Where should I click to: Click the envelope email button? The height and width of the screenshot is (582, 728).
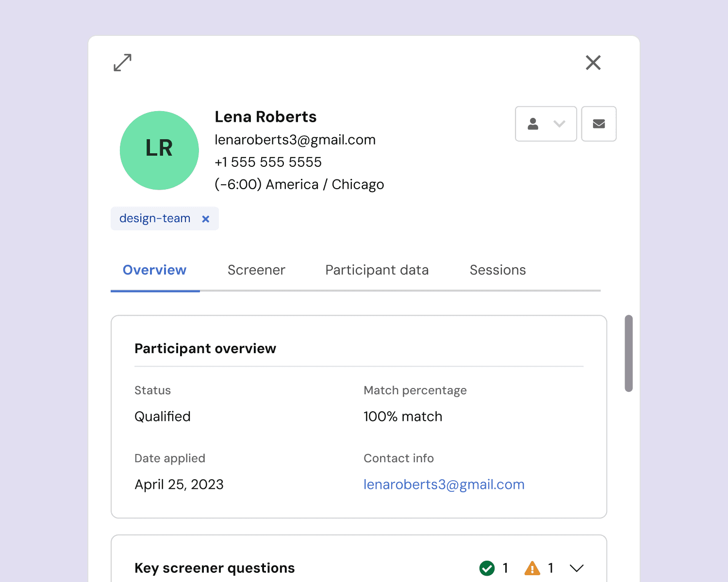pos(599,124)
